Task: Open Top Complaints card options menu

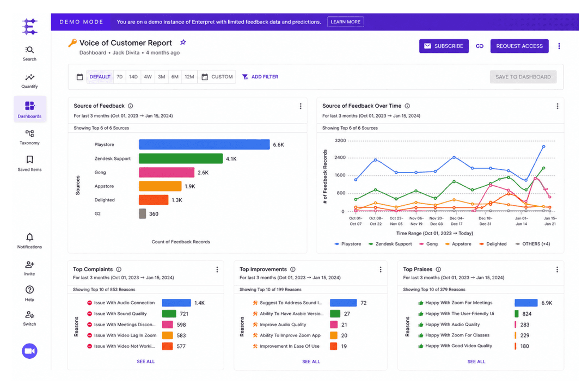Action: click(x=217, y=269)
